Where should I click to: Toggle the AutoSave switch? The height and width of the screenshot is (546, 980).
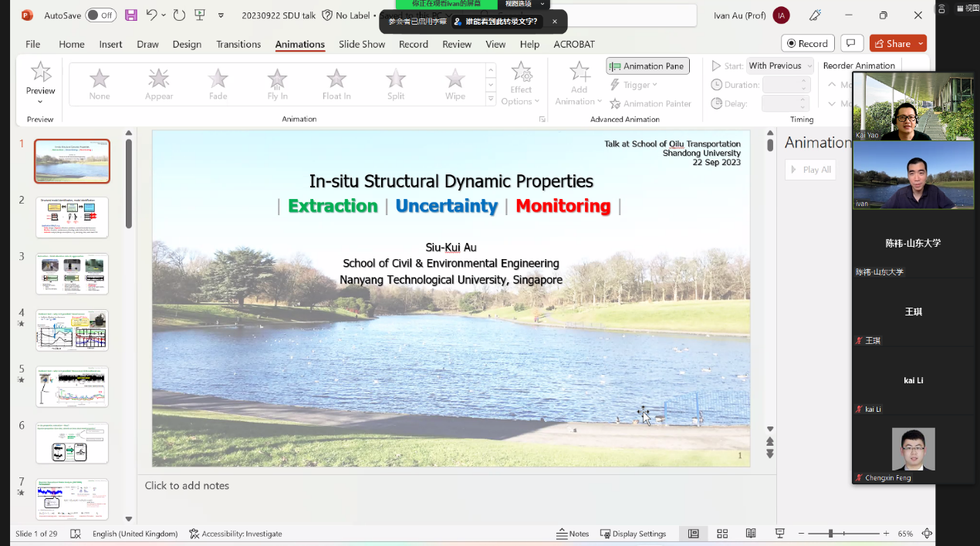[x=100, y=15]
